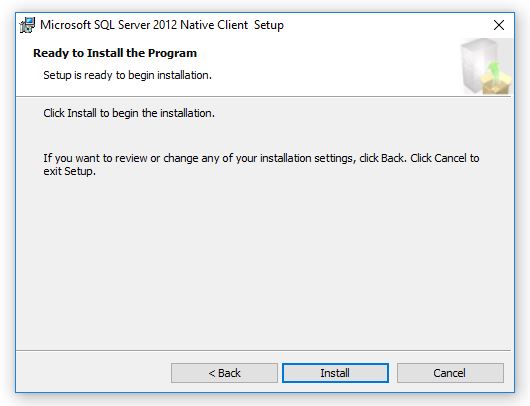The width and height of the screenshot is (530, 406).
Task: Open the installer icon system menu
Action: click(27, 25)
